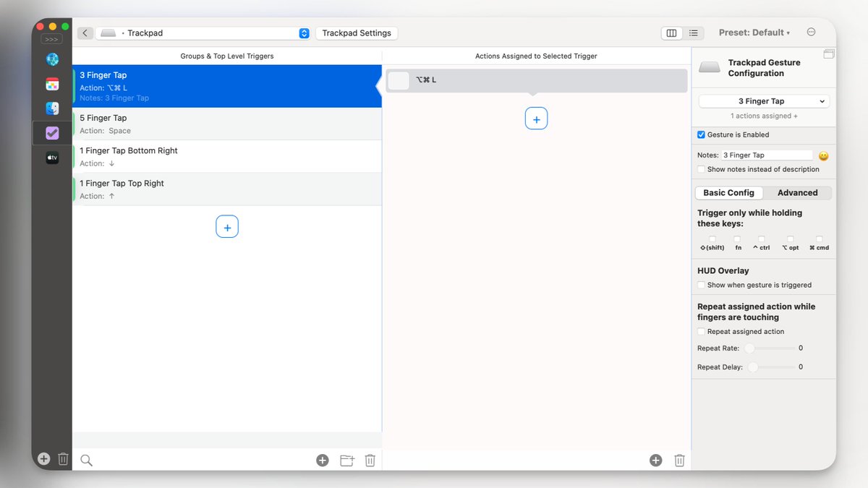The width and height of the screenshot is (868, 488).
Task: Check the ctrl modifier key box
Action: point(762,239)
